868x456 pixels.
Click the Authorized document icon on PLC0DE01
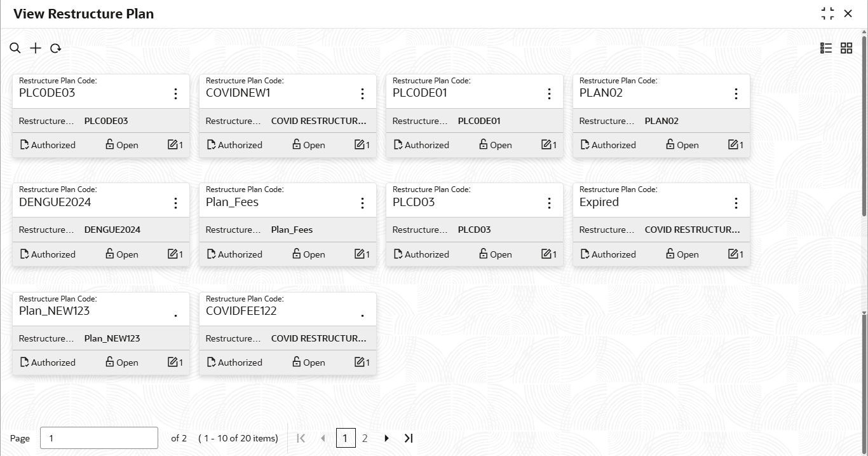[x=398, y=145]
